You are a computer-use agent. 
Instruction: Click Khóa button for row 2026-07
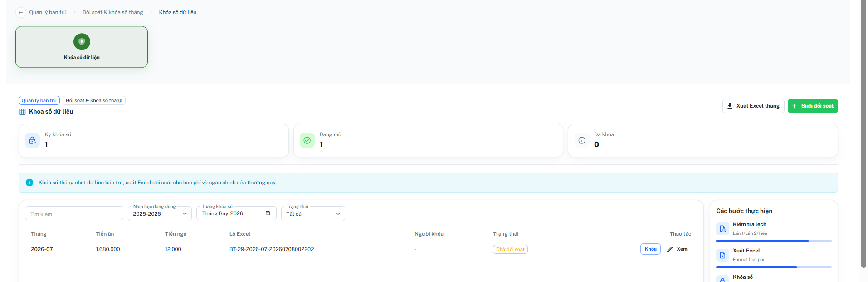click(x=650, y=249)
